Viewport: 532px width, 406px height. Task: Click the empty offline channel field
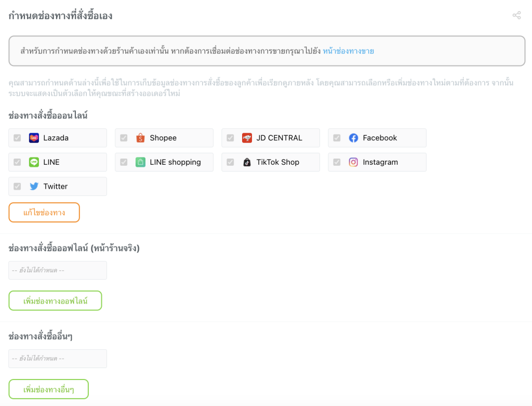(x=58, y=270)
